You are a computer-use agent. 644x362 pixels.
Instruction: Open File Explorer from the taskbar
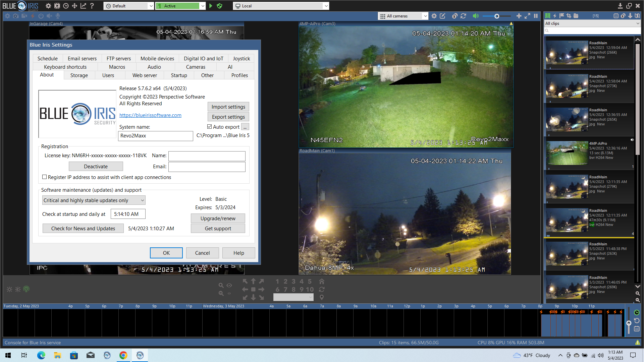(x=57, y=355)
